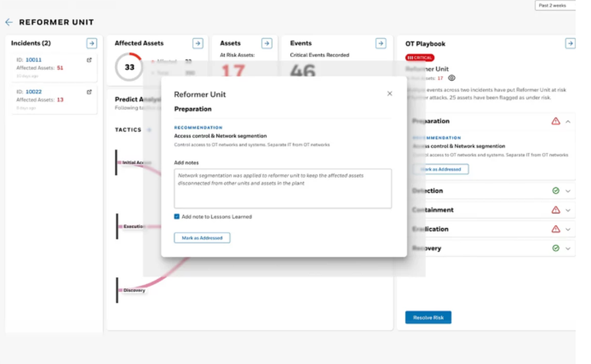Click Mark as Addressed in the dialog
Viewport: 591px width, 364px height.
(x=202, y=238)
